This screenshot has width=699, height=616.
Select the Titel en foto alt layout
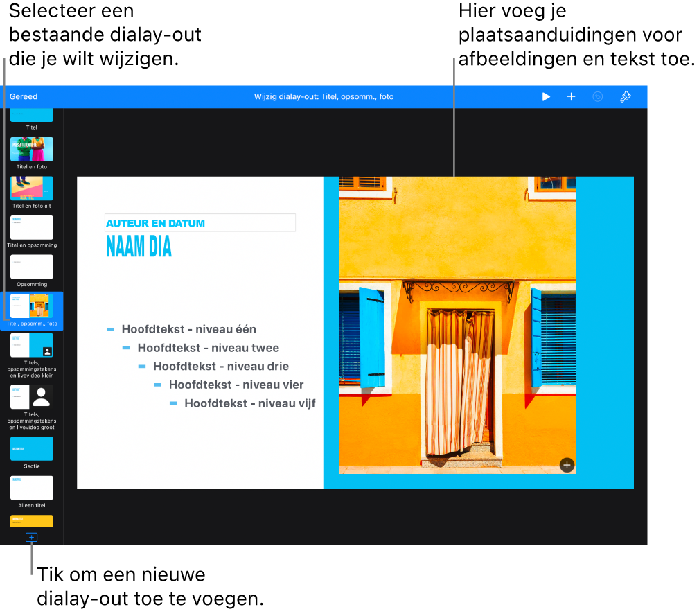point(32,188)
